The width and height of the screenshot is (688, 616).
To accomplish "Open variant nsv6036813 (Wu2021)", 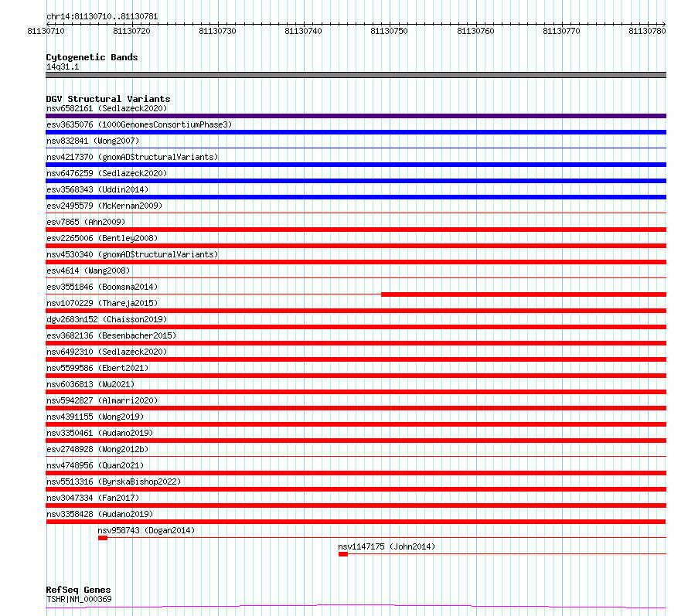I will 90,384.
